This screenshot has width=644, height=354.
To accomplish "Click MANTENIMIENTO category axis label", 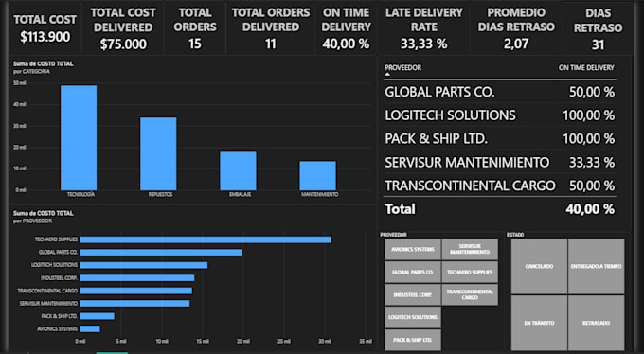I will 319,194.
